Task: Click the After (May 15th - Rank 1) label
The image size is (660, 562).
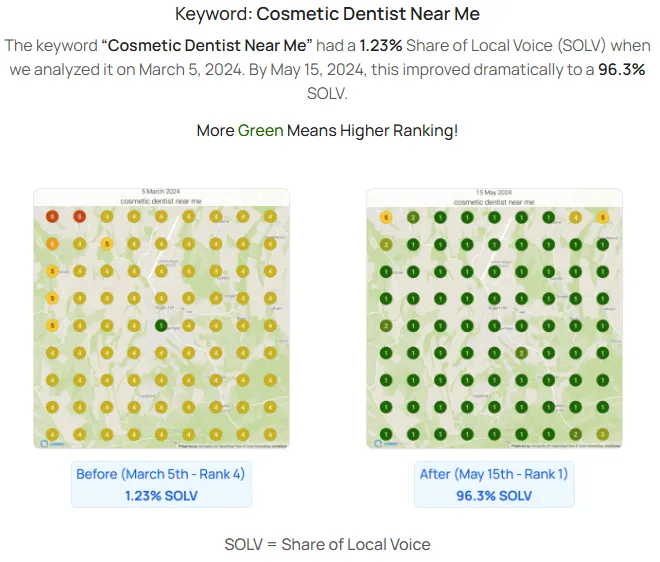Action: tap(494, 474)
